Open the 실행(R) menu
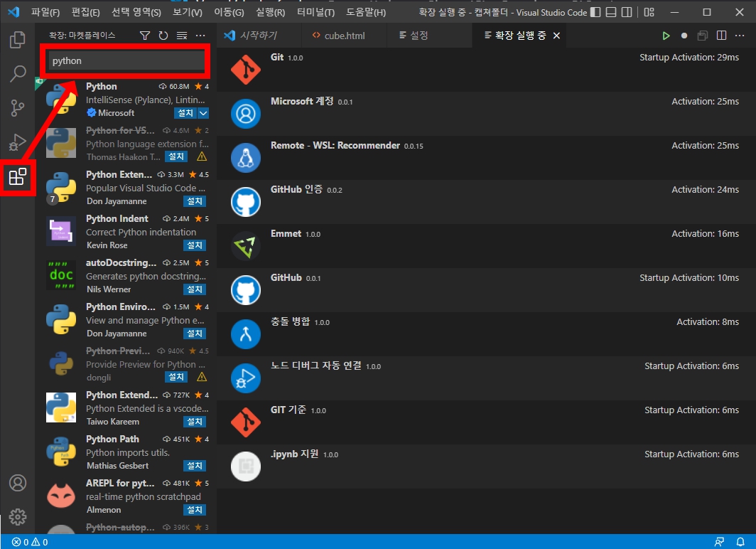Screen dimensions: 756x549 point(271,13)
